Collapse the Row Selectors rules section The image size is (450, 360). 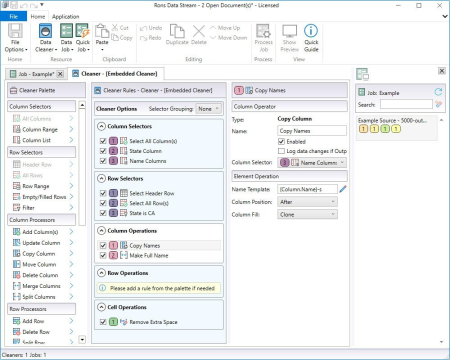pyautogui.click(x=101, y=178)
